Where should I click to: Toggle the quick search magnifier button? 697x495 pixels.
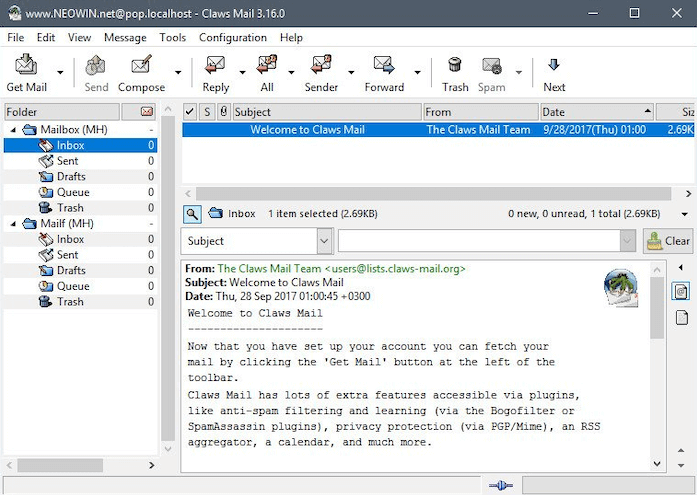(x=192, y=214)
